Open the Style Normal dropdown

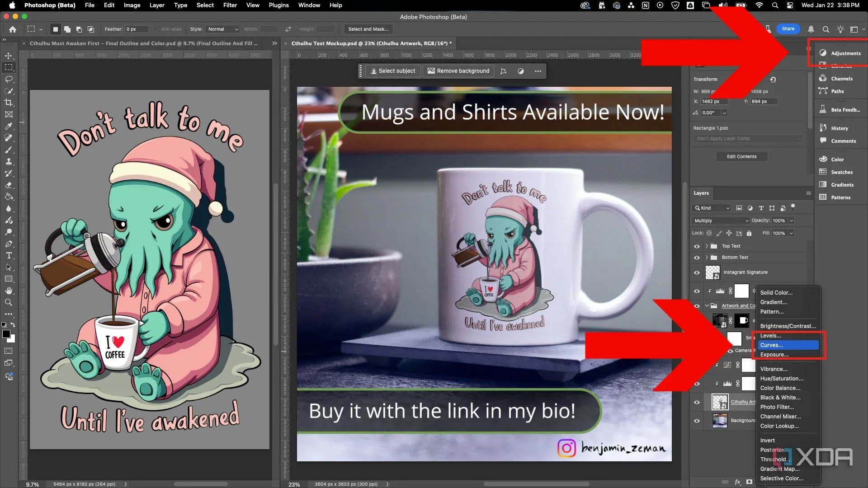pos(222,29)
